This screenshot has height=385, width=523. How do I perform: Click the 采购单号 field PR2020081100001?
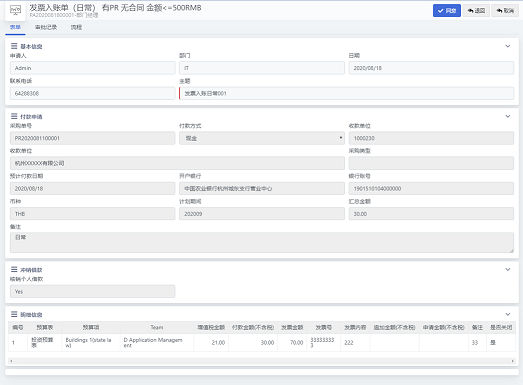coord(92,138)
